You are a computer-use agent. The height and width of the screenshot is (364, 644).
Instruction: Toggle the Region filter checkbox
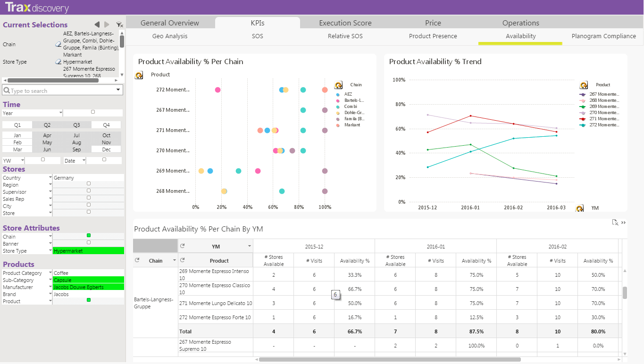[x=89, y=184]
